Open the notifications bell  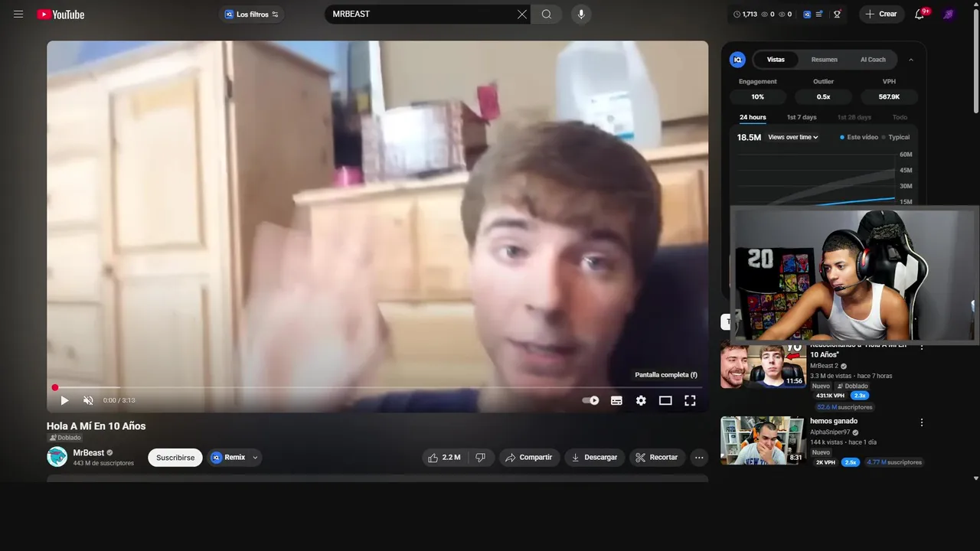pyautogui.click(x=920, y=15)
